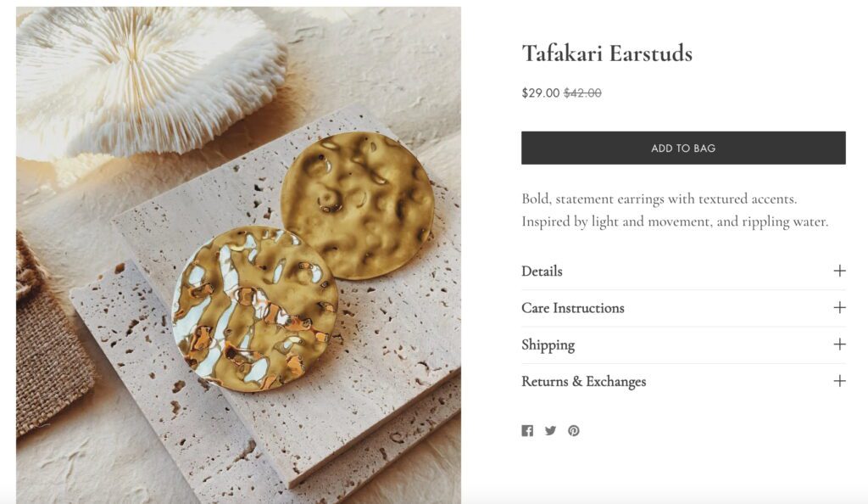Expand the Details section label

pyautogui.click(x=542, y=272)
